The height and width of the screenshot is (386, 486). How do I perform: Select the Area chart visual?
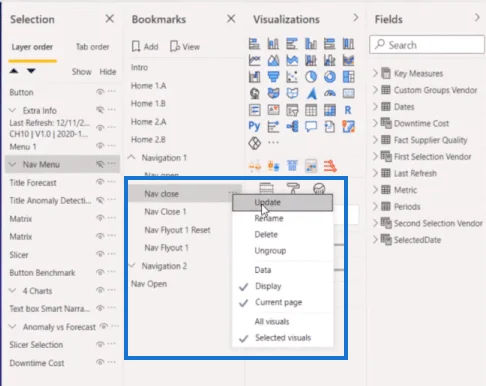click(x=273, y=60)
